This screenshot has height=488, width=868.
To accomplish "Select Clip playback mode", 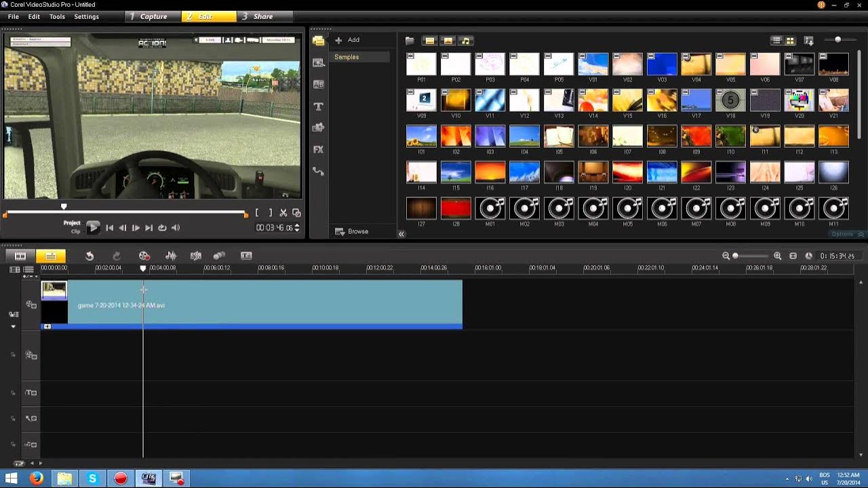I will click(x=76, y=231).
